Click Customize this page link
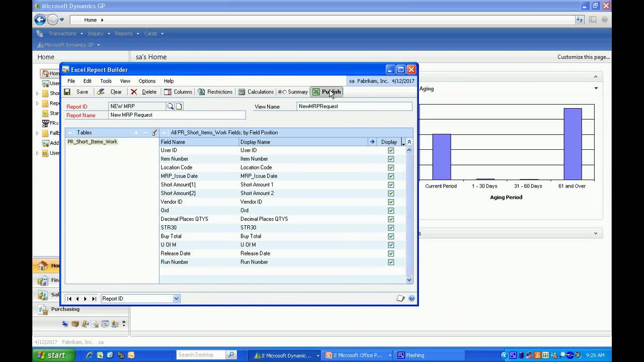 584,57
